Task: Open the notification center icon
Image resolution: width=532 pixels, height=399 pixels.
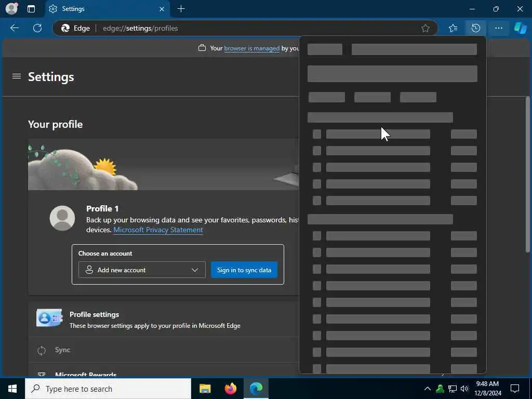Action: click(x=515, y=389)
